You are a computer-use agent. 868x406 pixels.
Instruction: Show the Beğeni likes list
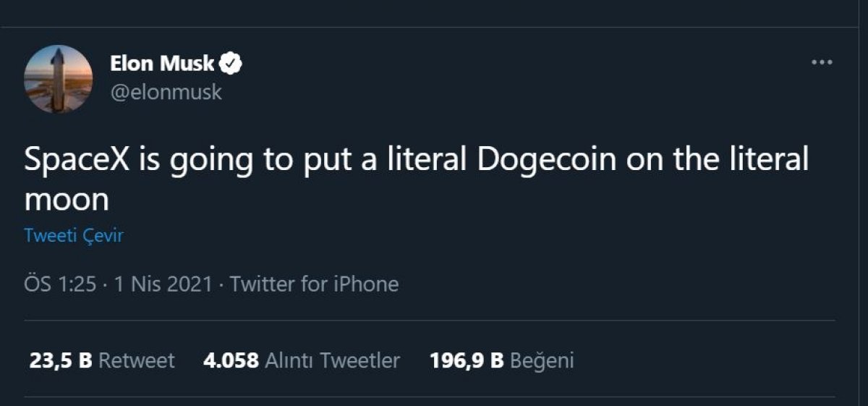(x=542, y=360)
